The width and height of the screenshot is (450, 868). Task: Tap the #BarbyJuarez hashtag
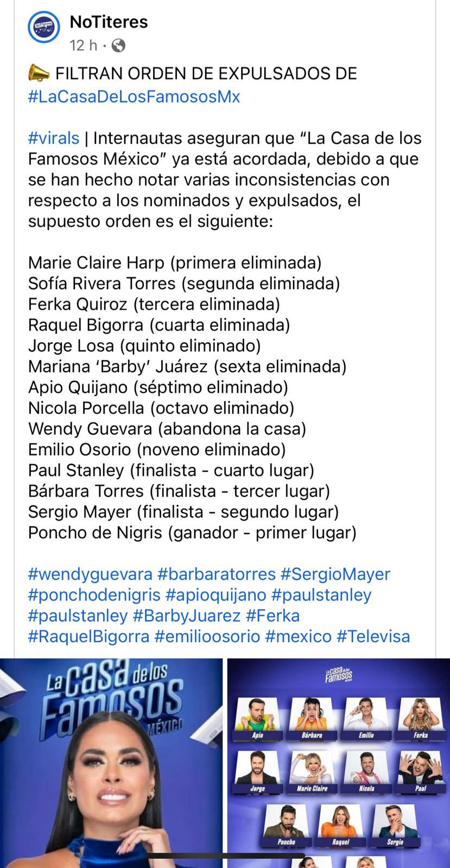(x=187, y=616)
